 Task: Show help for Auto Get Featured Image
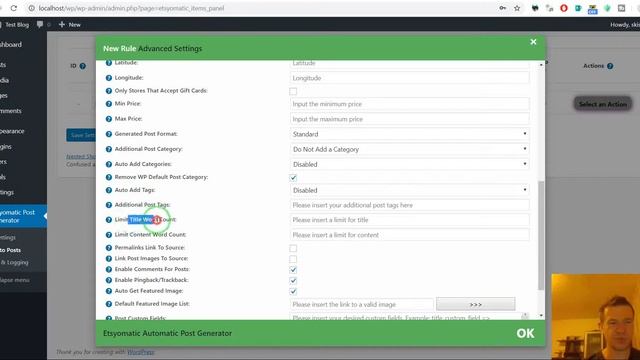click(109, 291)
